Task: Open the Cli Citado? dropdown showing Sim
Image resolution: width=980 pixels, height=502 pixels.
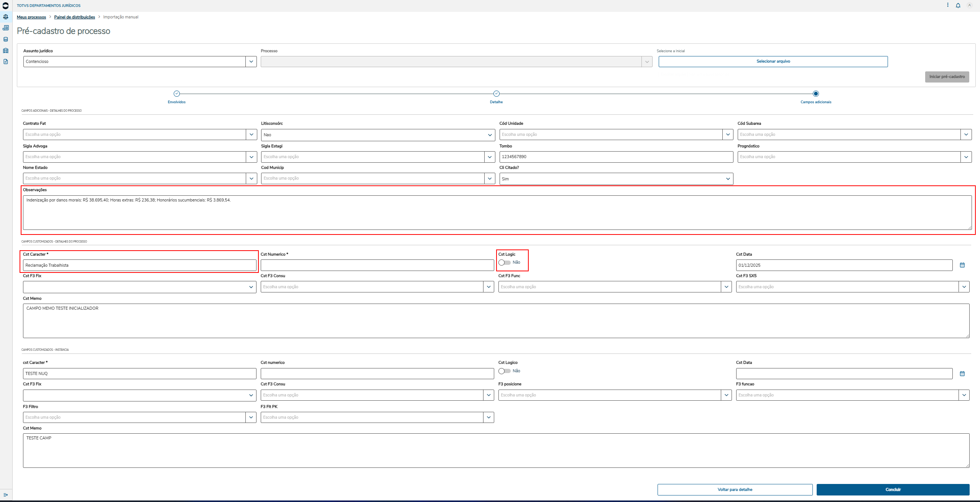Action: tap(728, 179)
